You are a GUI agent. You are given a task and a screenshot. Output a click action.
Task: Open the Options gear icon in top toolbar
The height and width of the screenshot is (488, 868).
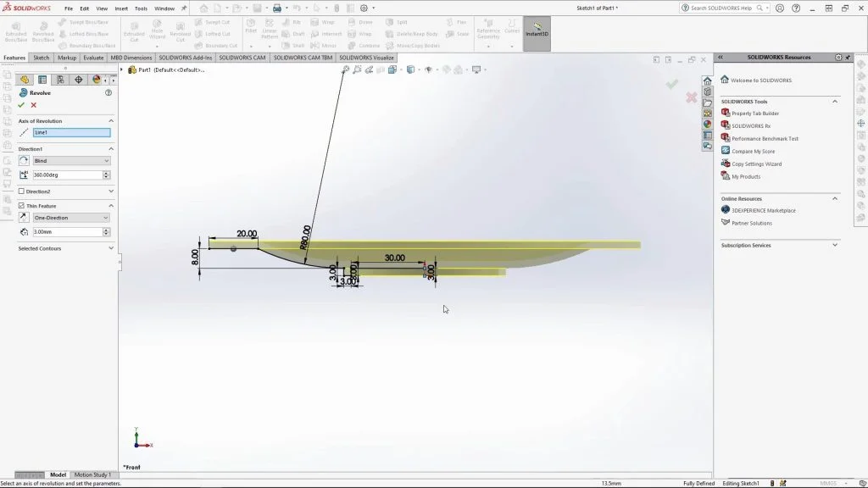click(364, 8)
